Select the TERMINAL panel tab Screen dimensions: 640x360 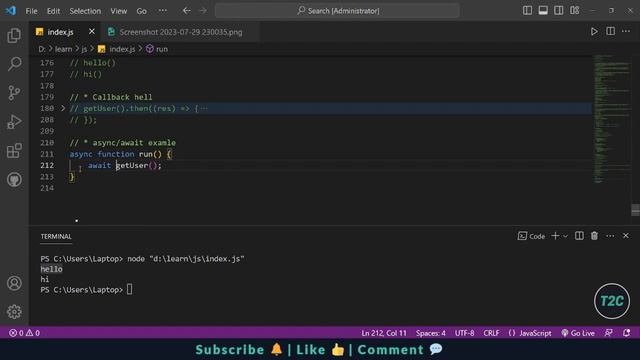56,236
